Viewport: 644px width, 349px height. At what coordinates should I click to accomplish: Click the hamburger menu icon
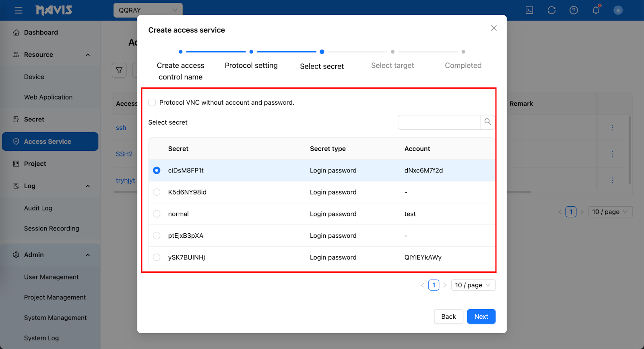coord(19,10)
